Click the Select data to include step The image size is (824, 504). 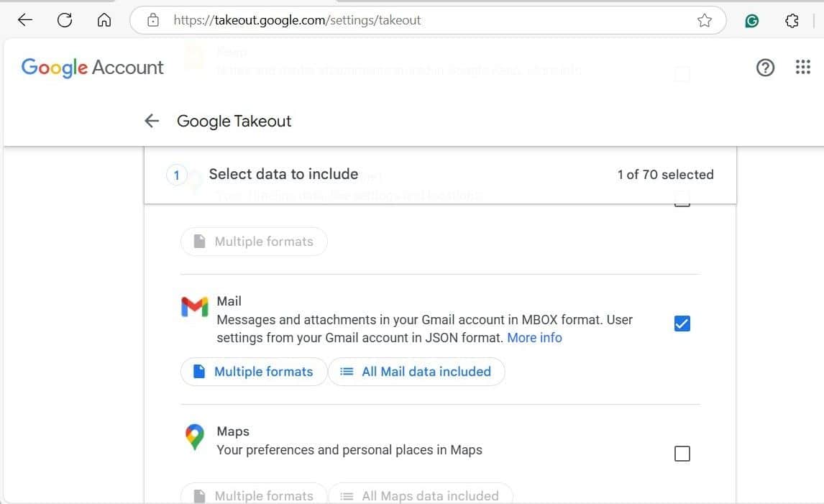tap(283, 174)
